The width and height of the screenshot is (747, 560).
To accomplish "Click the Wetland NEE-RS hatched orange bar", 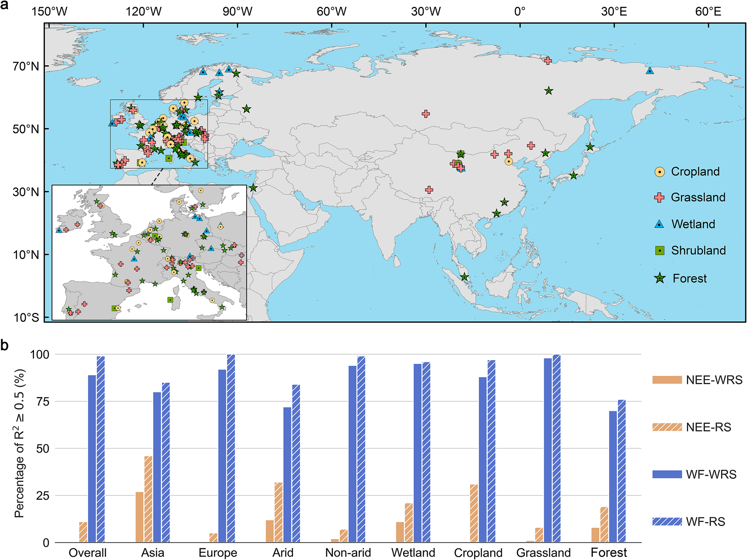I will 409,523.
